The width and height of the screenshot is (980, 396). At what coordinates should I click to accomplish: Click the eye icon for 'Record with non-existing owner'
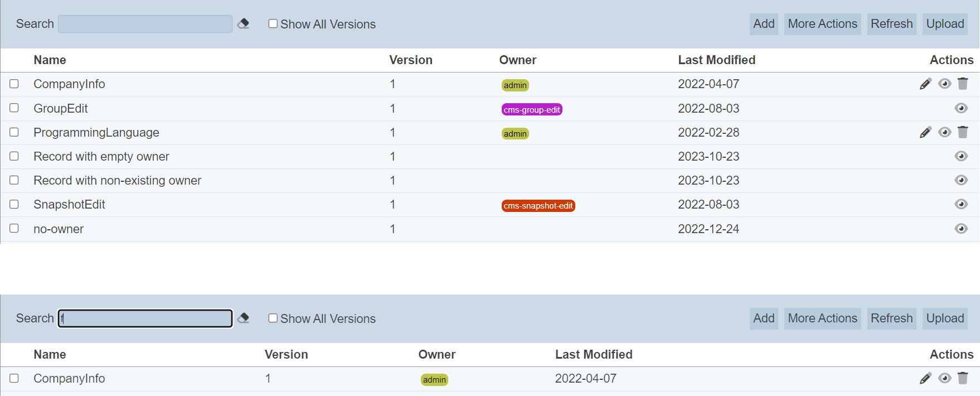pyautogui.click(x=961, y=180)
